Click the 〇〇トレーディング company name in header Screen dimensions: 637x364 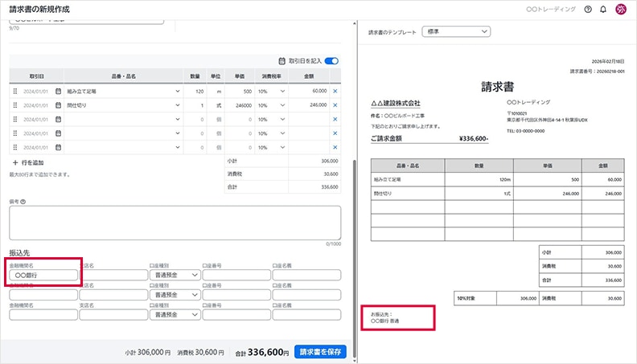pos(551,9)
